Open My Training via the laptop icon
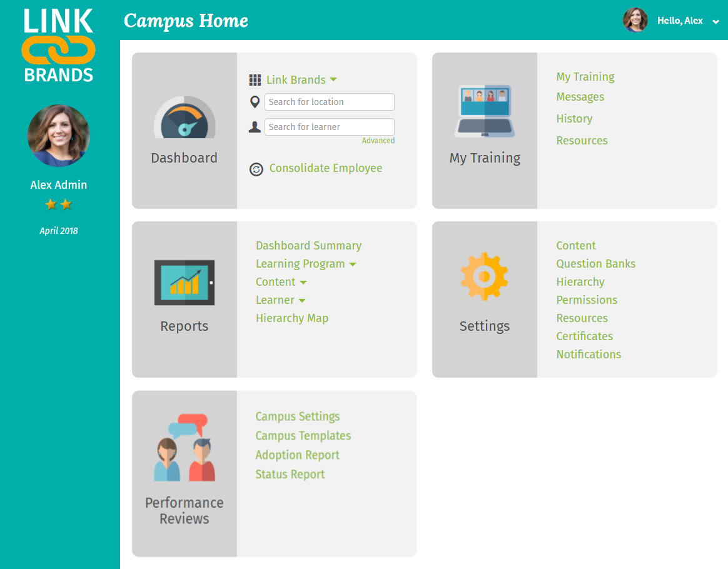This screenshot has height=569, width=728. click(x=485, y=113)
